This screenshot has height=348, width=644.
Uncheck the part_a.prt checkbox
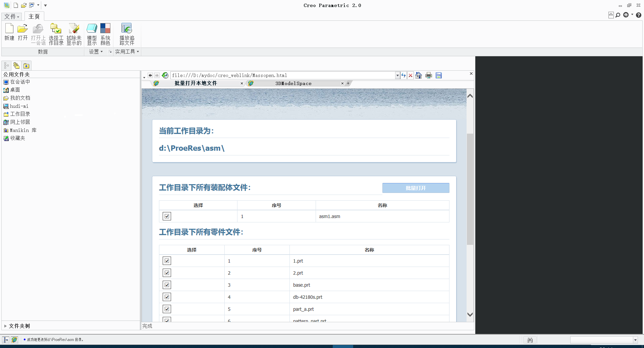coord(167,309)
